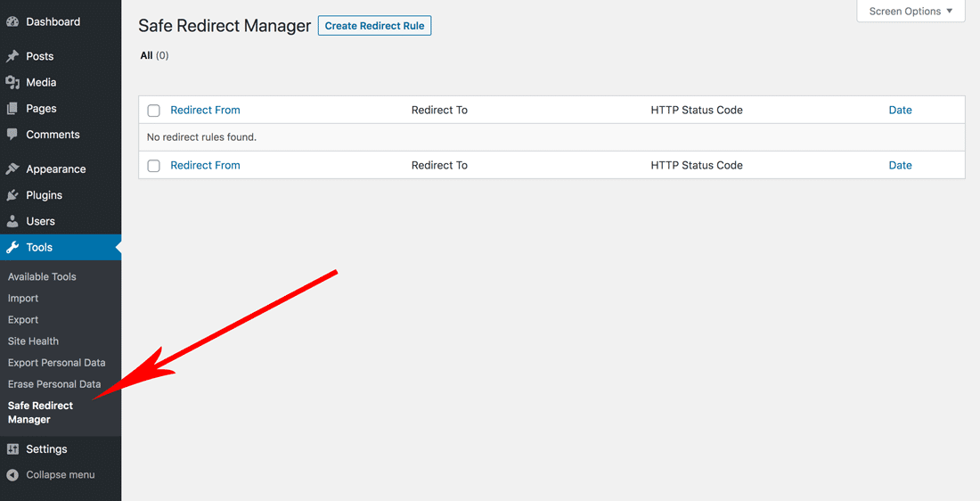Click 'No redirect rules found.' text

pos(201,137)
